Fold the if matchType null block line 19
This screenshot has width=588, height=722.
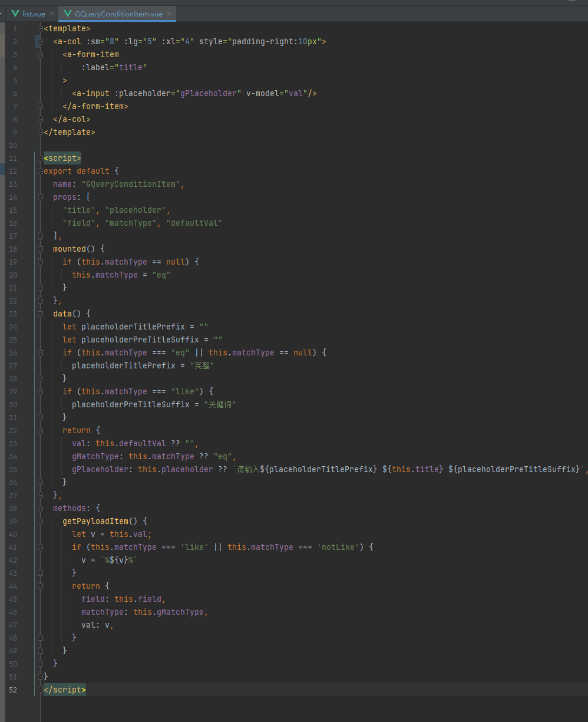click(40, 262)
